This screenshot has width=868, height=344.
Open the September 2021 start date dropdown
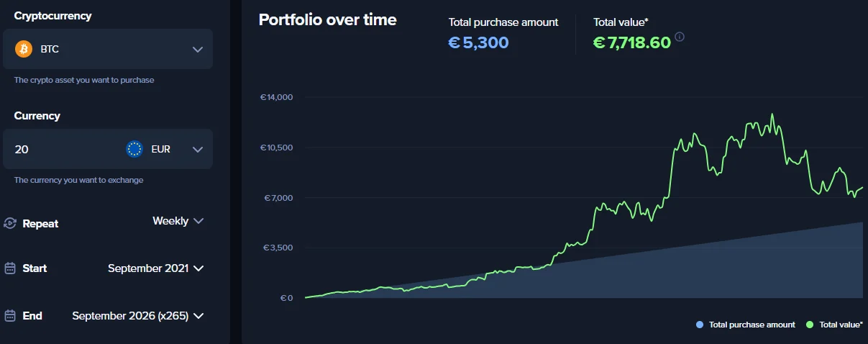(x=156, y=268)
